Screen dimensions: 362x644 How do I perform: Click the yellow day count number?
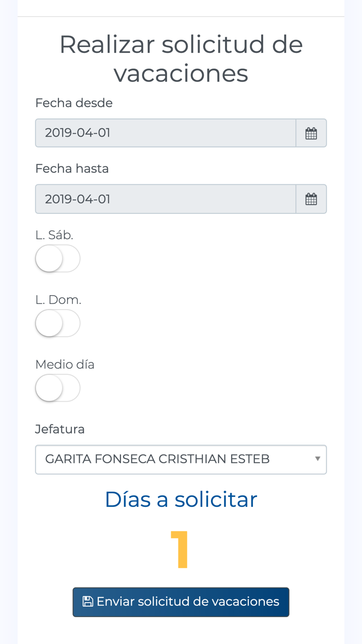(x=180, y=549)
